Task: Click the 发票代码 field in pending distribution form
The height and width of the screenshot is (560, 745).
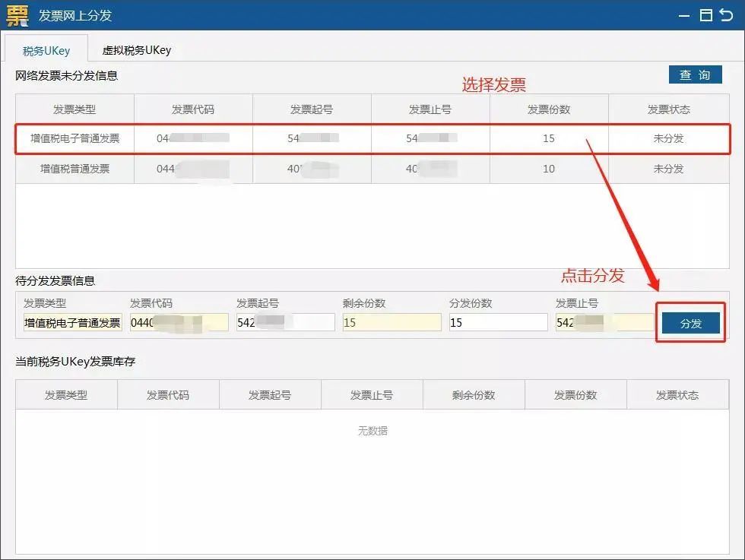Action: [179, 322]
